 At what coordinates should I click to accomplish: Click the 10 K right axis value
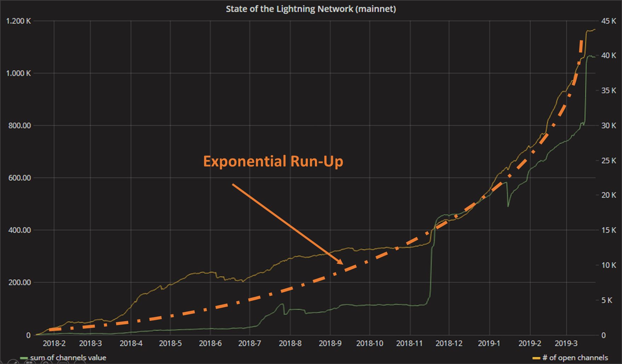[609, 265]
